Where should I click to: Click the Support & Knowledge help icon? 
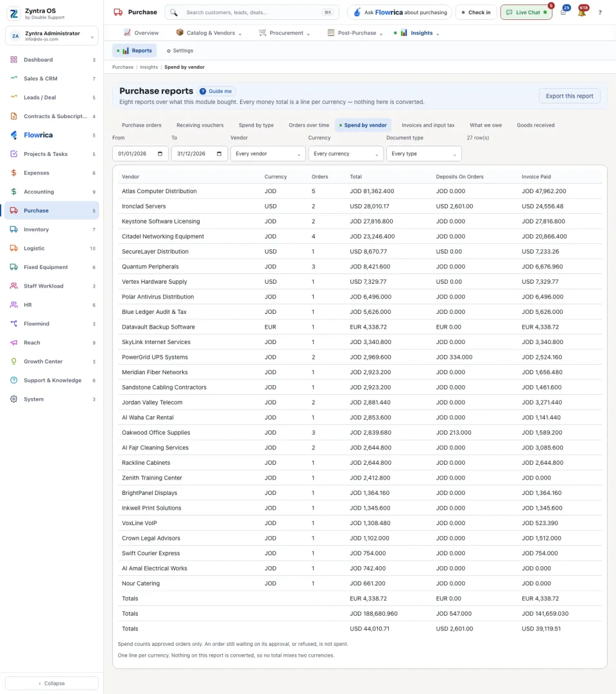[13, 380]
